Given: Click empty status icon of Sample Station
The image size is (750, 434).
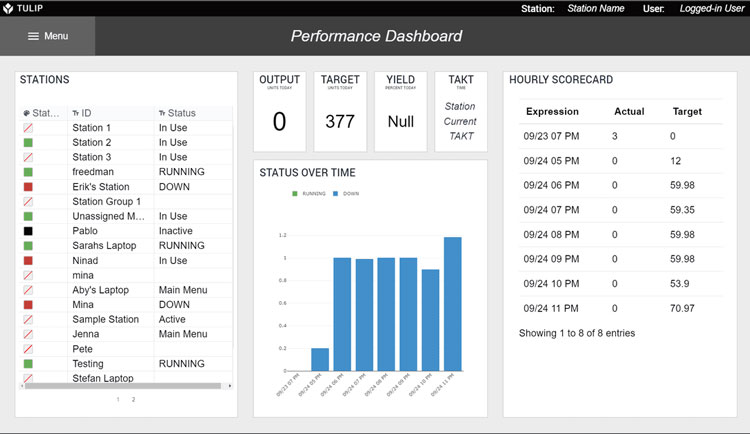Looking at the screenshot, I should coord(28,320).
